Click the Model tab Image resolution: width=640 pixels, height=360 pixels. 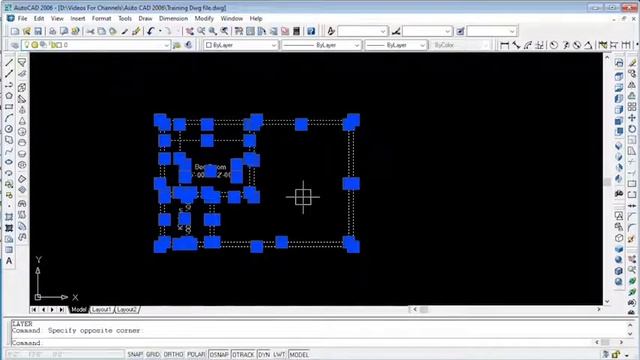pyautogui.click(x=79, y=310)
